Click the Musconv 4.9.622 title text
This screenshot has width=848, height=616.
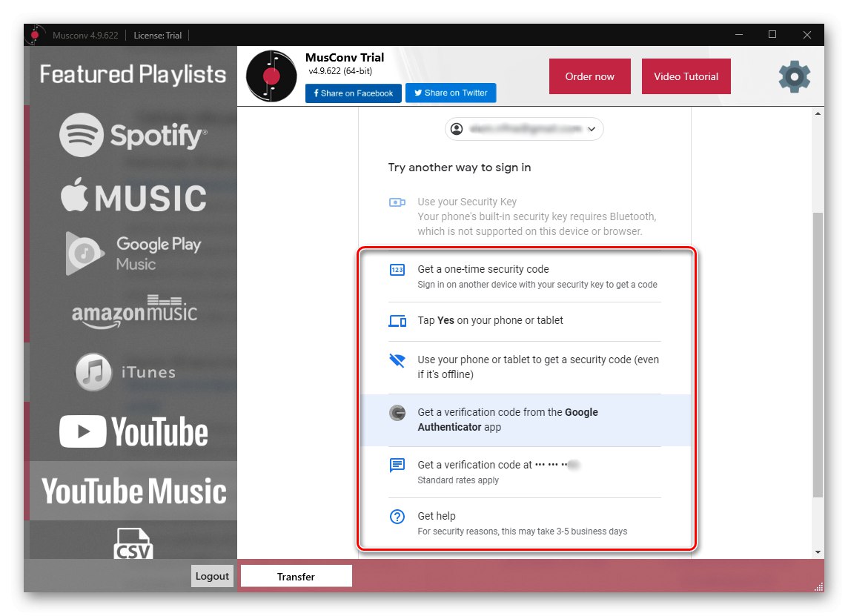(x=85, y=35)
